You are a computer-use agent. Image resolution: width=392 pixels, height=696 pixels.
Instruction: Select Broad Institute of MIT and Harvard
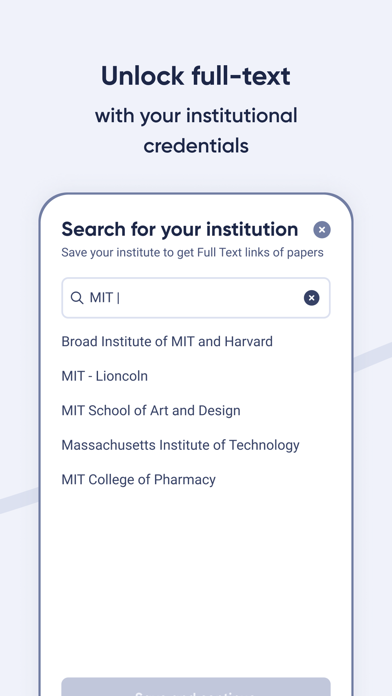point(167,341)
